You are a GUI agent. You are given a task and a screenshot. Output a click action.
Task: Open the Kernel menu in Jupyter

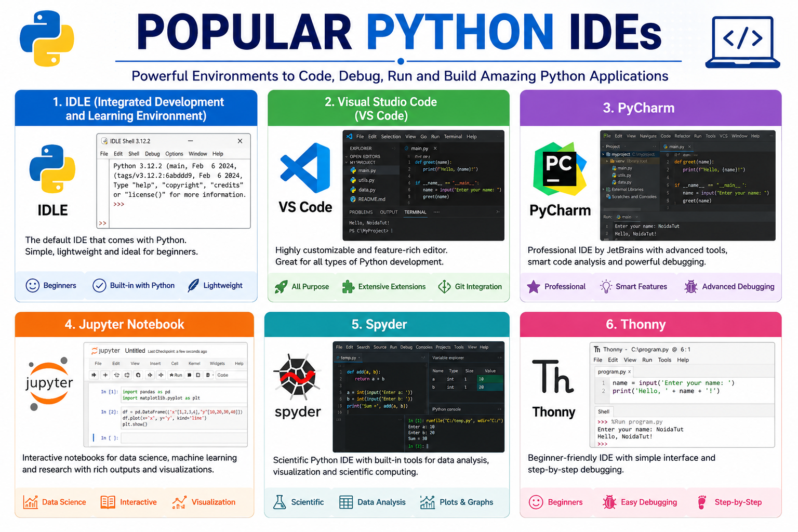[194, 364]
